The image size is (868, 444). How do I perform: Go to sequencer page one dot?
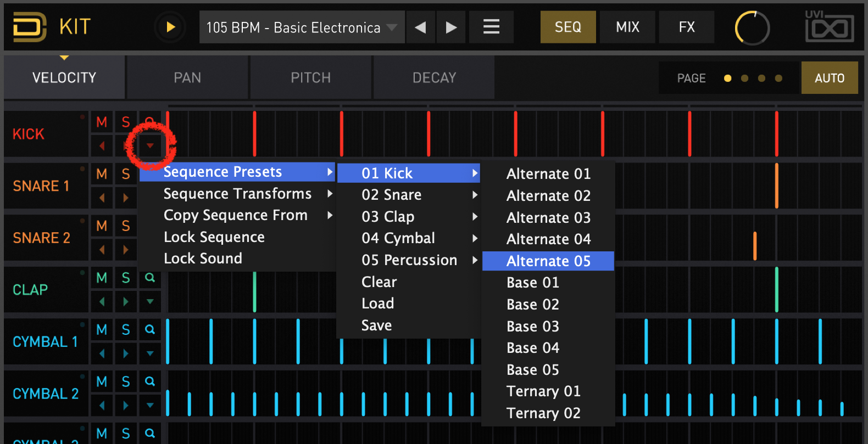pyautogui.click(x=727, y=78)
